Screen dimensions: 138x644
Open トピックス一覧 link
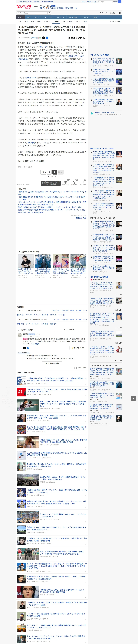click(115, 21)
